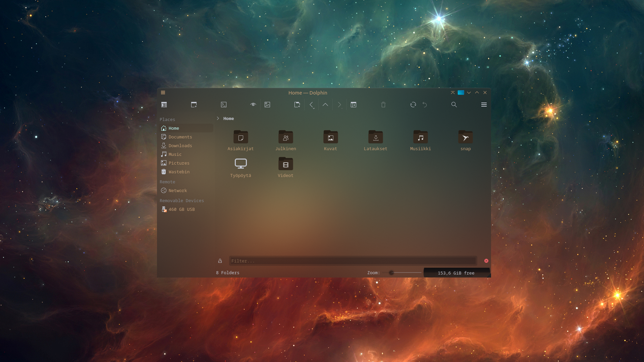
Task: Select the Lataukset folder
Action: (376, 140)
